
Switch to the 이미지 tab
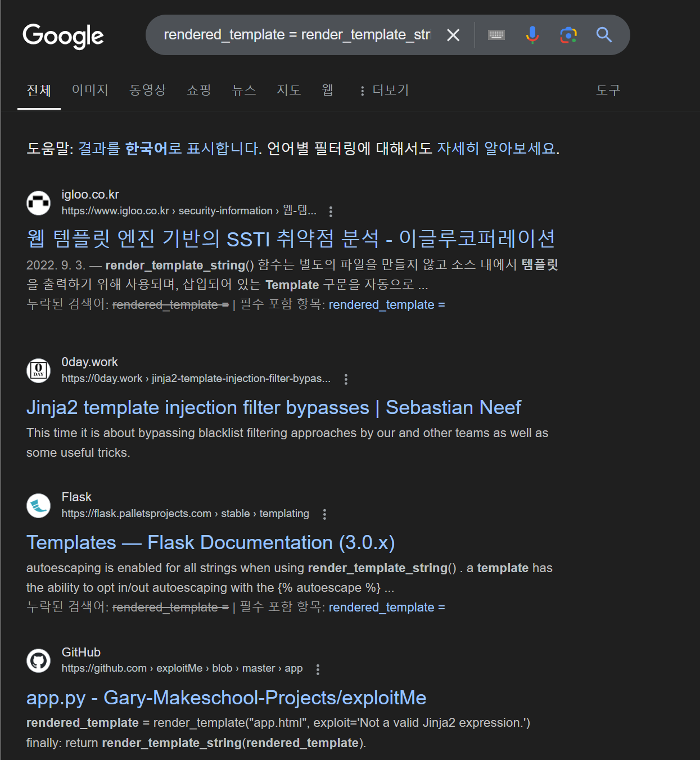[90, 90]
